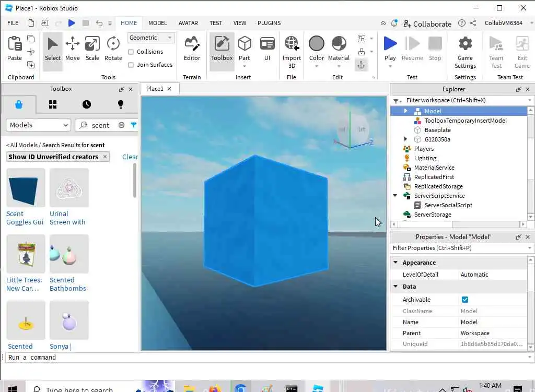This screenshot has width=535, height=392.
Task: Collapse the Appearance properties section
Action: pos(396,263)
